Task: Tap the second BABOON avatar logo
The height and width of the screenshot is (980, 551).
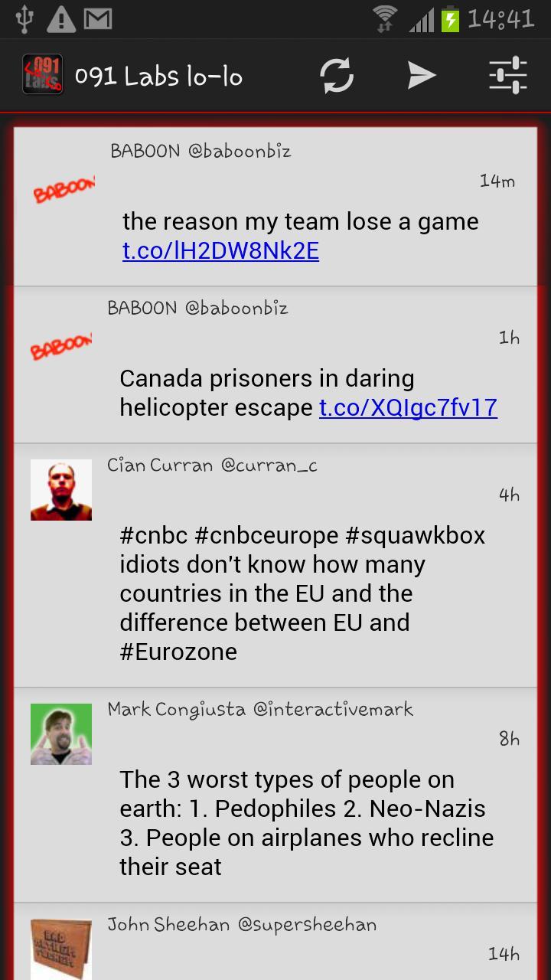Action: pos(61,346)
